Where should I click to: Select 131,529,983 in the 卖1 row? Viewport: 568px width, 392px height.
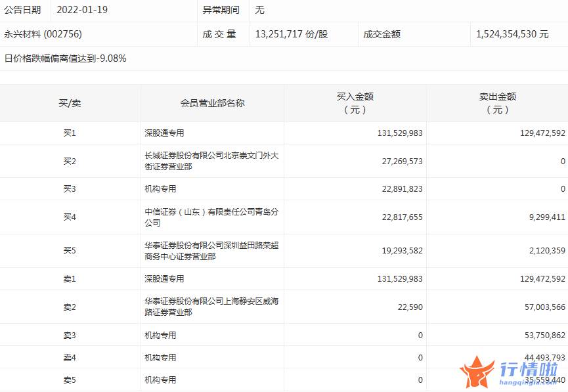[x=400, y=278]
